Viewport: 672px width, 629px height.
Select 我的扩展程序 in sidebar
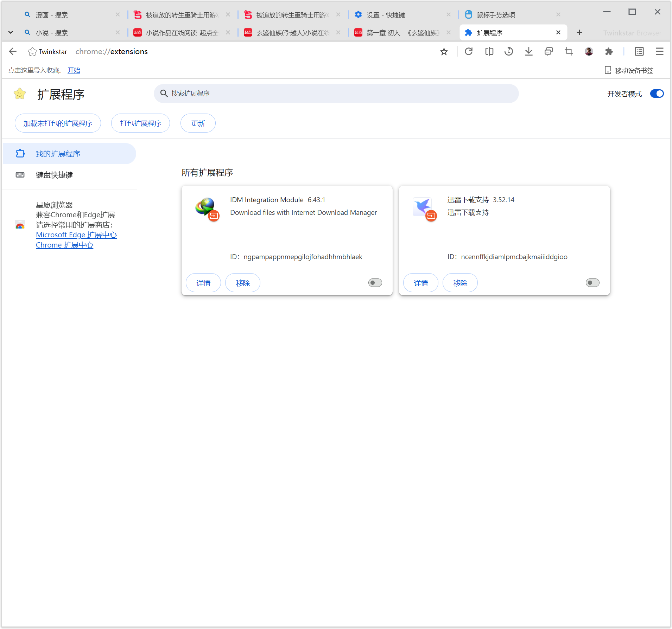tap(69, 154)
